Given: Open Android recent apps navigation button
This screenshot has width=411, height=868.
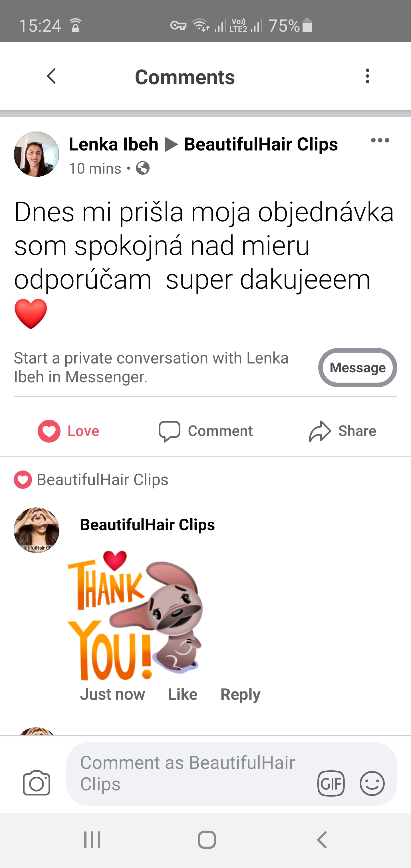Looking at the screenshot, I should [92, 839].
